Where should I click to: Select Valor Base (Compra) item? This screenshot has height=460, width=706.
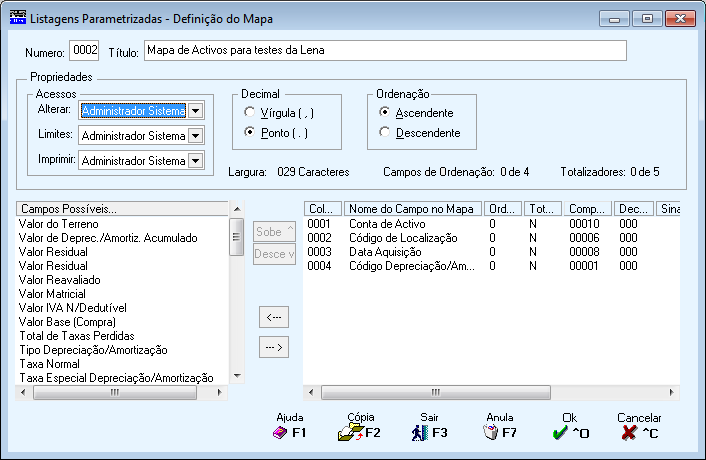pos(67,322)
